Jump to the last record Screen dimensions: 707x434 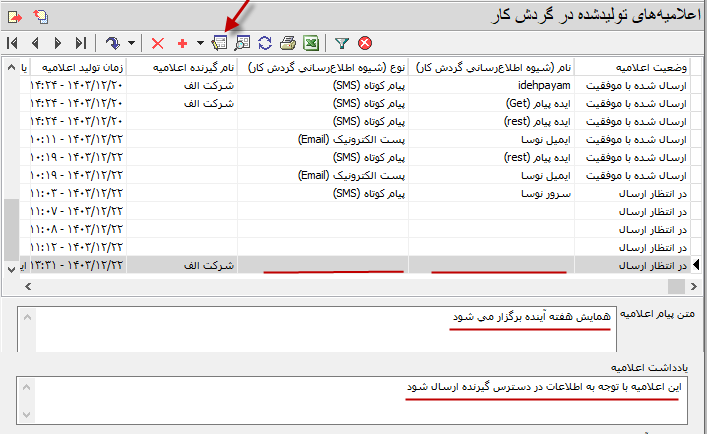pyautogui.click(x=80, y=43)
